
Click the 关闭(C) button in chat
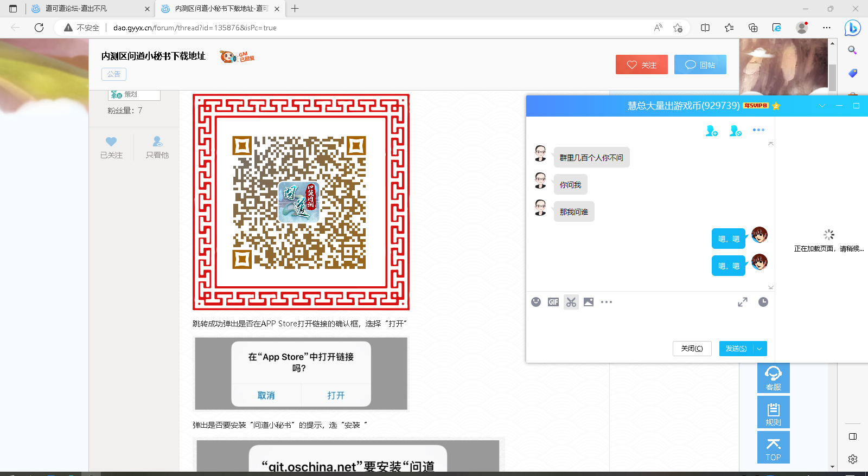692,349
